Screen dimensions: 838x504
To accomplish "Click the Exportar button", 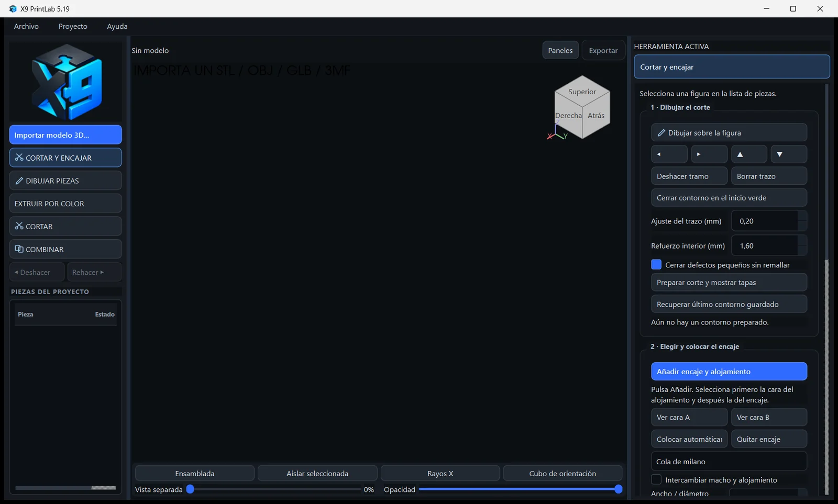I will (x=603, y=50).
